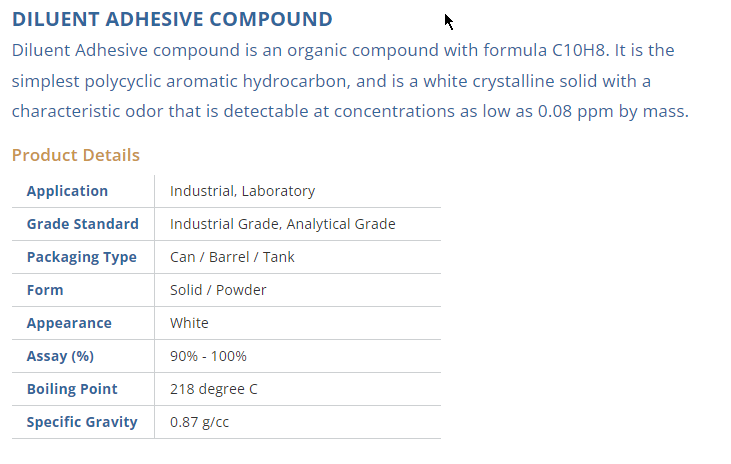The width and height of the screenshot is (731, 464).
Task: Select the Boiling Point row label
Action: point(72,389)
